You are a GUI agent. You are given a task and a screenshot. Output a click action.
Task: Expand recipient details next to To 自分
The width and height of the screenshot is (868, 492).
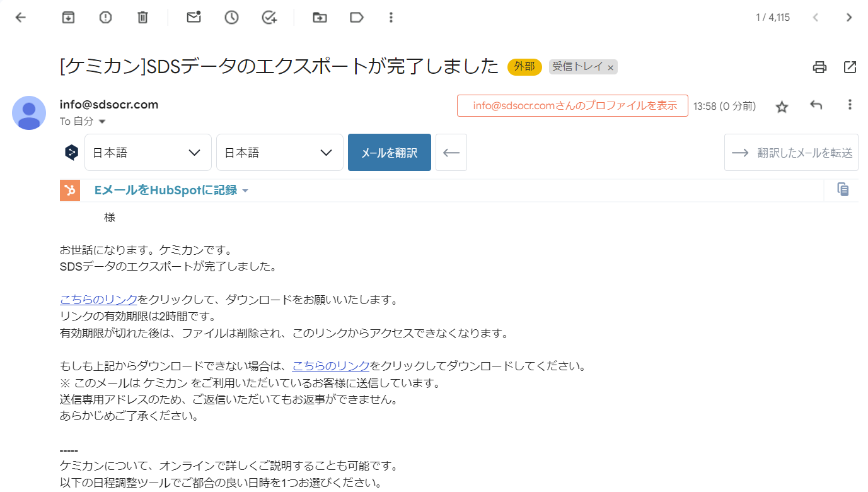pyautogui.click(x=102, y=121)
